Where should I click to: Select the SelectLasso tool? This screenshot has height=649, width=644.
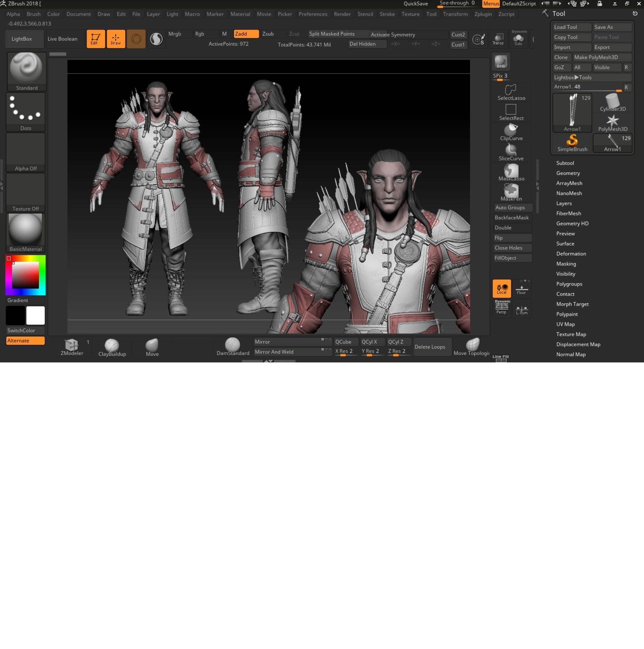tap(511, 92)
